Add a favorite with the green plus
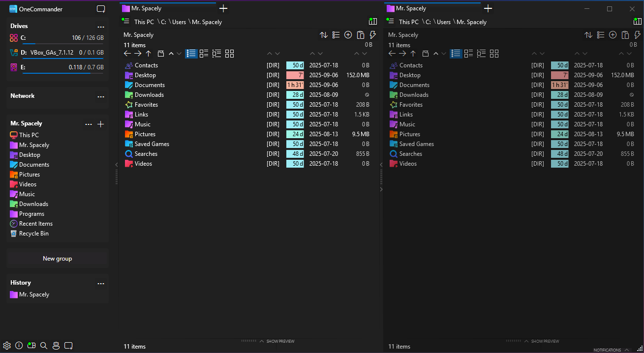 (101, 124)
